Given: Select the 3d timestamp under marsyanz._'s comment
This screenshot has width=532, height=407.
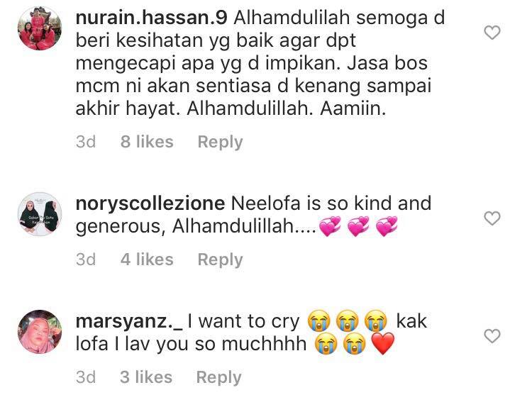Looking at the screenshot, I should coord(86,377).
